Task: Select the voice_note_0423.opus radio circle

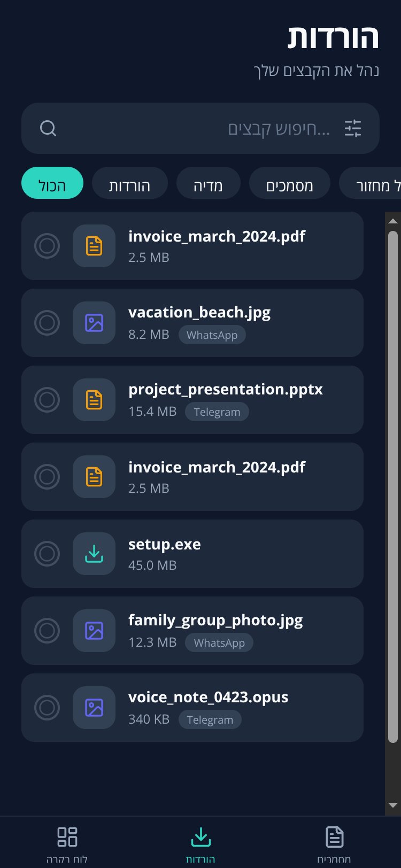Action: (x=47, y=708)
